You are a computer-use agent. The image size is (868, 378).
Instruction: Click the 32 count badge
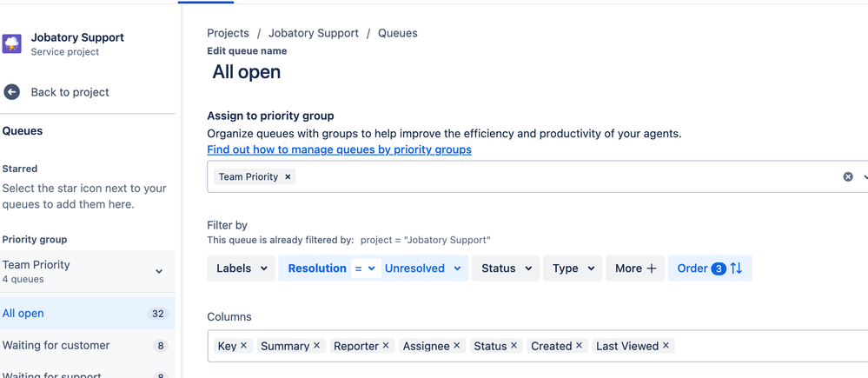158,314
